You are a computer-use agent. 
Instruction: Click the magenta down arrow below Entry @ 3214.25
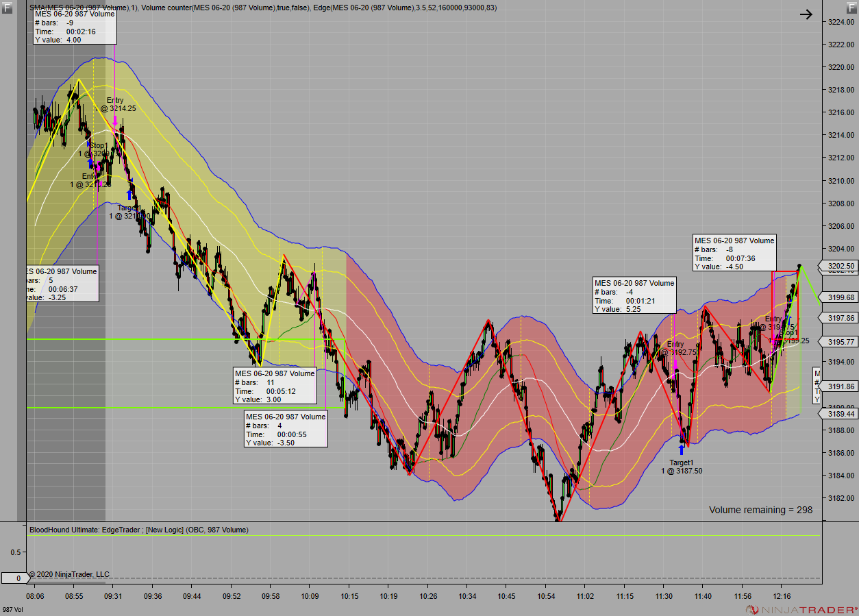tap(115, 121)
